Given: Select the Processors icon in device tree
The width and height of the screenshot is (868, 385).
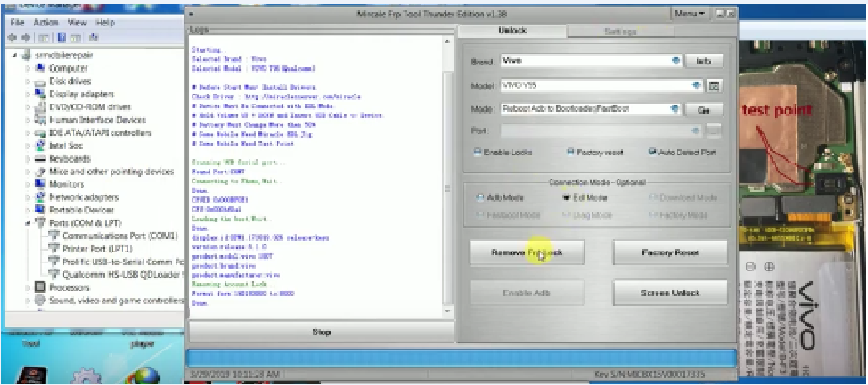Looking at the screenshot, I should (x=40, y=288).
